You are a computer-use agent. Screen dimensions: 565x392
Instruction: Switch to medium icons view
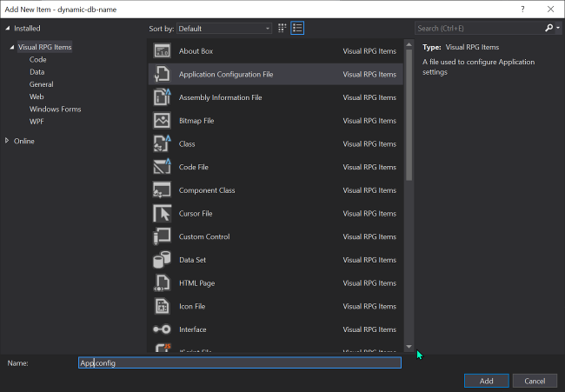coord(282,28)
